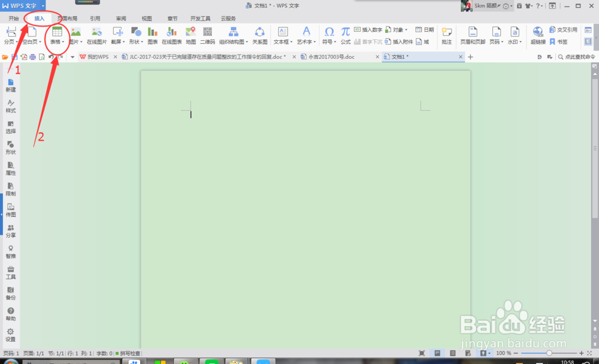Insert a blank page using 空白页
This screenshot has width=599, height=364.
(31, 35)
